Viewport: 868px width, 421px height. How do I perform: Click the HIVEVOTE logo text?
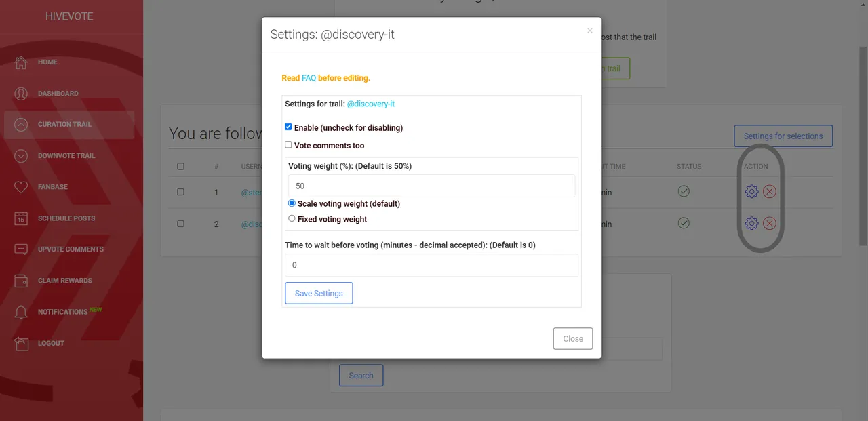point(69,16)
